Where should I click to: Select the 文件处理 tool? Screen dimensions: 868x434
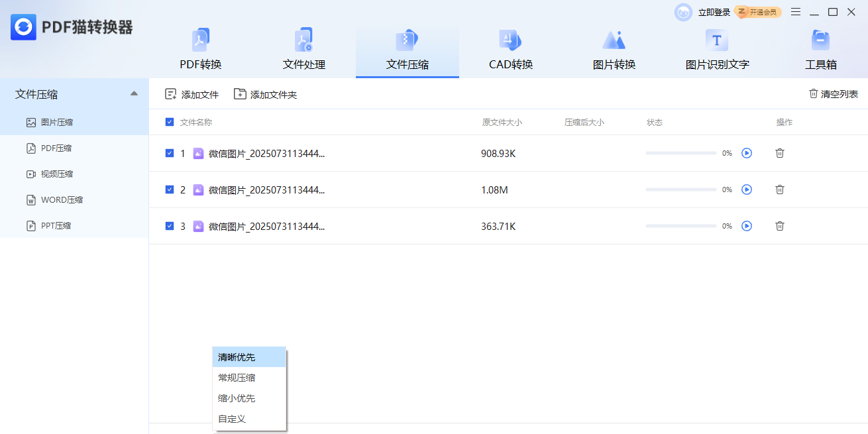(303, 50)
